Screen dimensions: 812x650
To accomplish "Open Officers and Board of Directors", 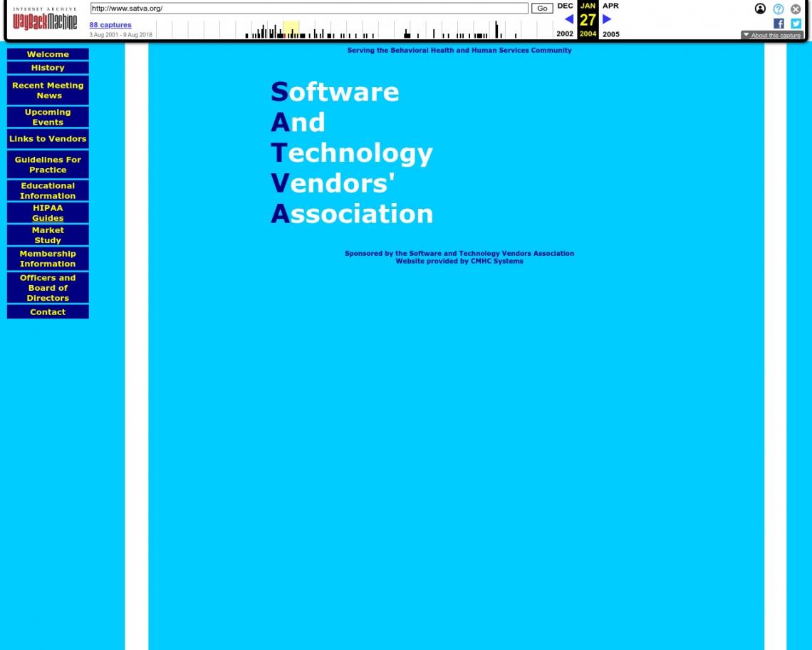I will (x=48, y=288).
